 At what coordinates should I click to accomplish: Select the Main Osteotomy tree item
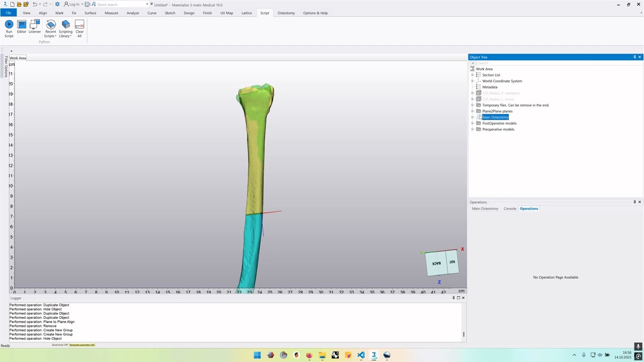point(496,117)
